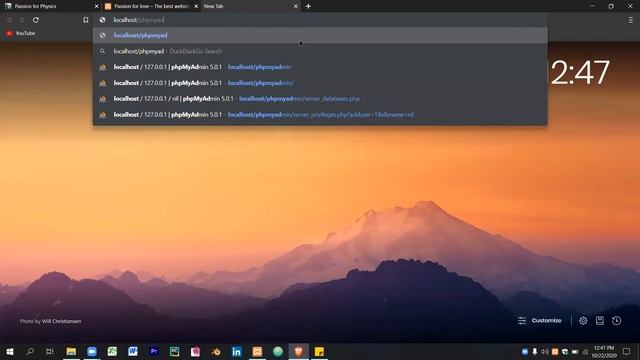This screenshot has width=640, height=360.
Task: Open volume control in system tray
Action: point(544,351)
